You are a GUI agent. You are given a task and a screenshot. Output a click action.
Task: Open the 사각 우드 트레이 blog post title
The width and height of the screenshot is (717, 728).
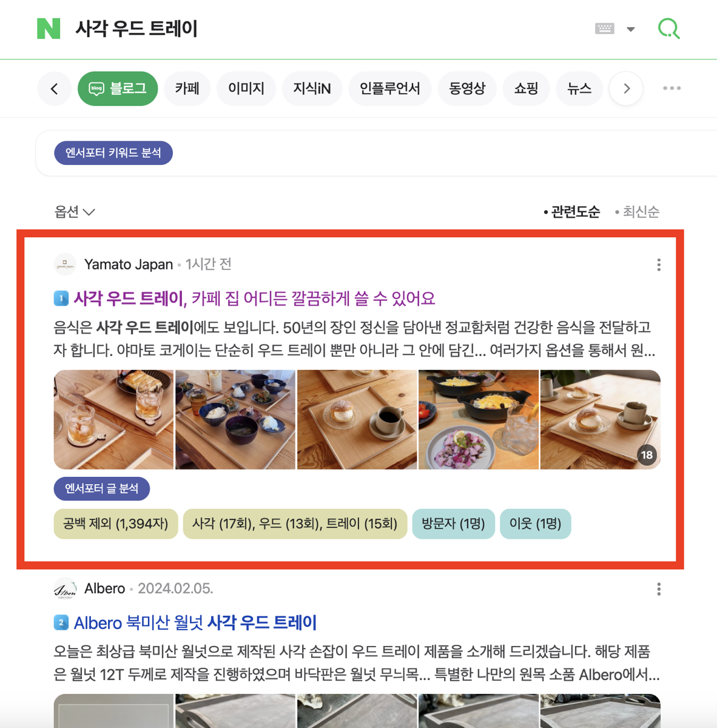point(254,298)
